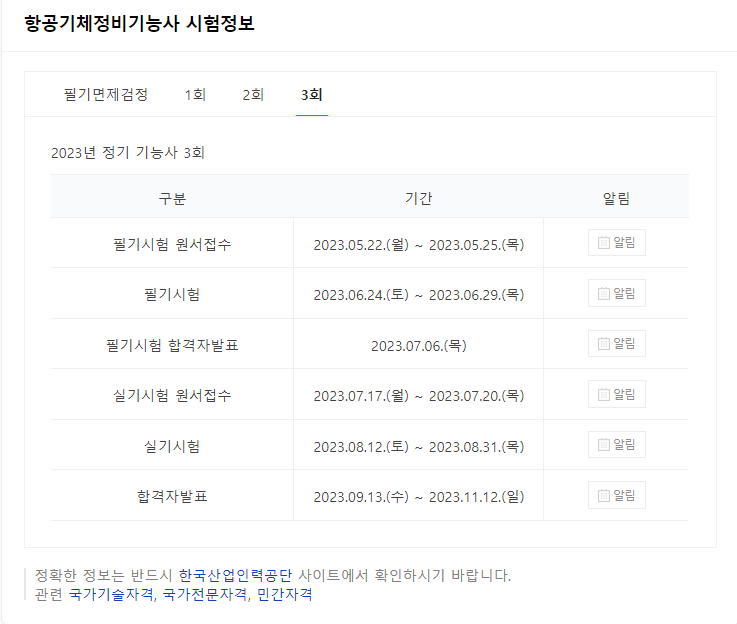Click the 2023년 정기 기능사 3회 subtitle
The width and height of the screenshot is (737, 624).
click(x=127, y=153)
